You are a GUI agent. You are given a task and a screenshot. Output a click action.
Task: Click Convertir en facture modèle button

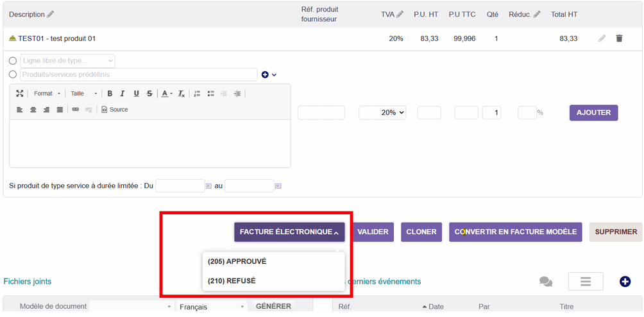(x=516, y=232)
